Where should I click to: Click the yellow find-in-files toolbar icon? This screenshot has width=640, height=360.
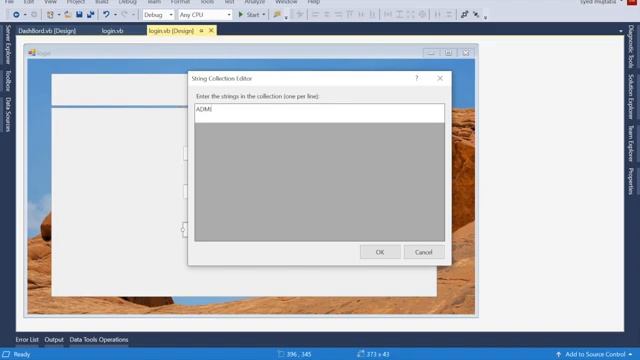pyautogui.click(x=277, y=15)
